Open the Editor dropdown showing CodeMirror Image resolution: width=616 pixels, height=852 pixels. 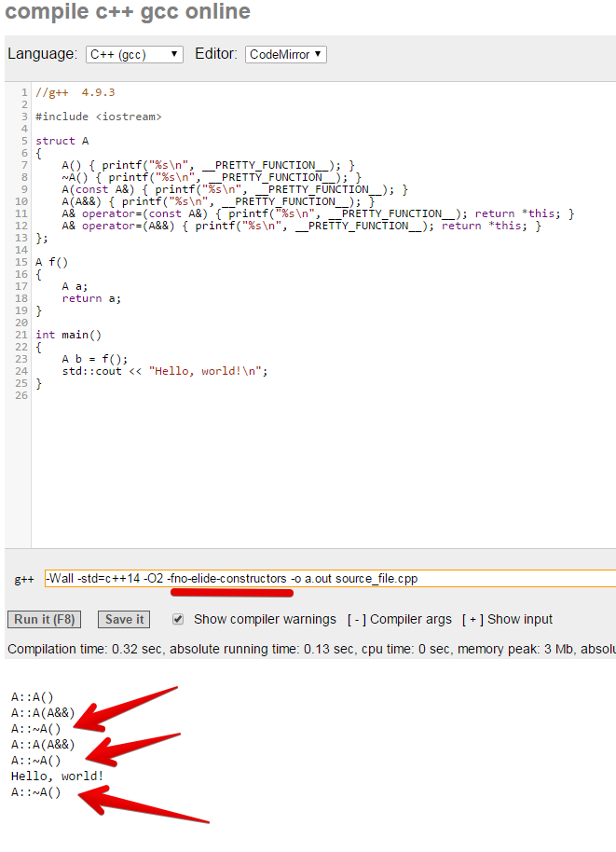(285, 55)
